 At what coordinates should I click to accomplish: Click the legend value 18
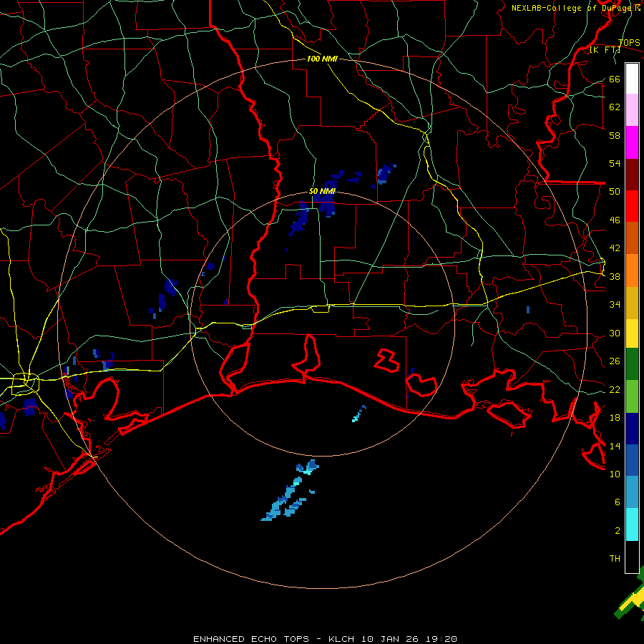click(615, 418)
